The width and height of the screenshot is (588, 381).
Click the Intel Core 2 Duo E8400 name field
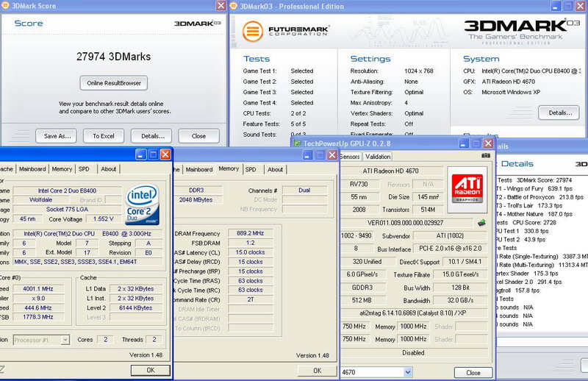click(67, 190)
